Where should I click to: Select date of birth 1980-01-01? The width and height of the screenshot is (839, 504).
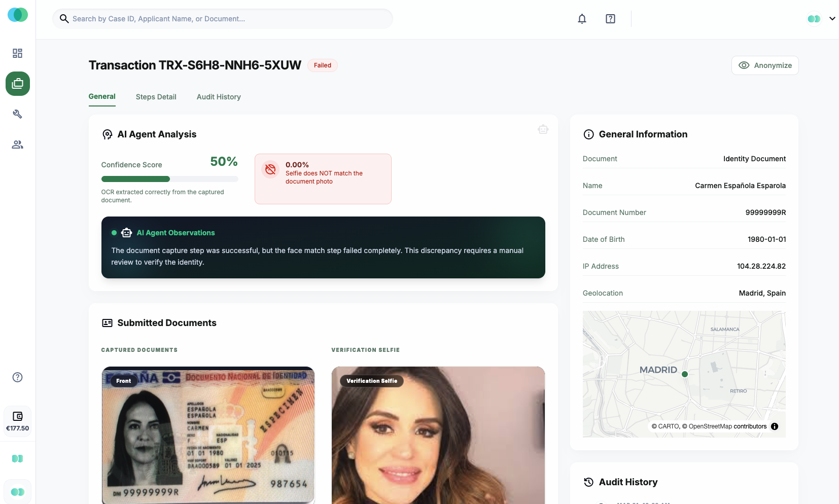(766, 239)
